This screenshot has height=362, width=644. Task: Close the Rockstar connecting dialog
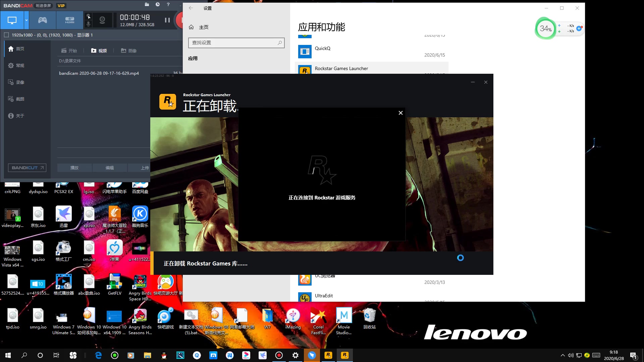click(x=400, y=113)
